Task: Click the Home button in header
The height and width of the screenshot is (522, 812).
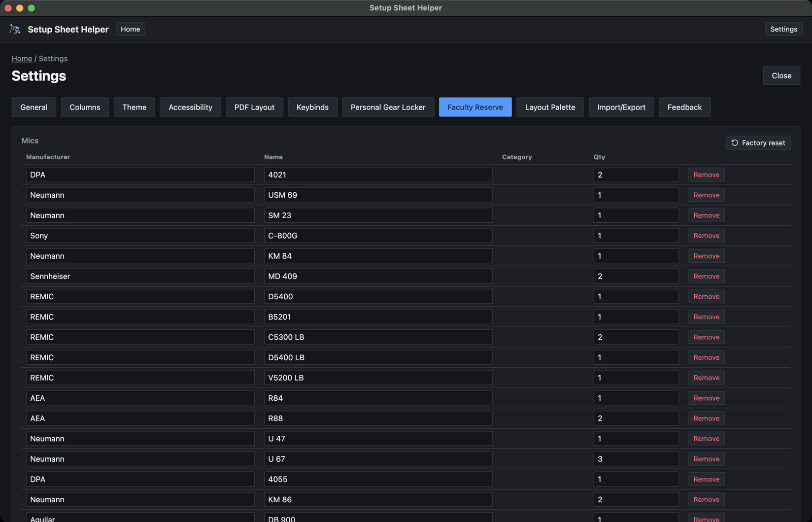Action: (x=130, y=29)
